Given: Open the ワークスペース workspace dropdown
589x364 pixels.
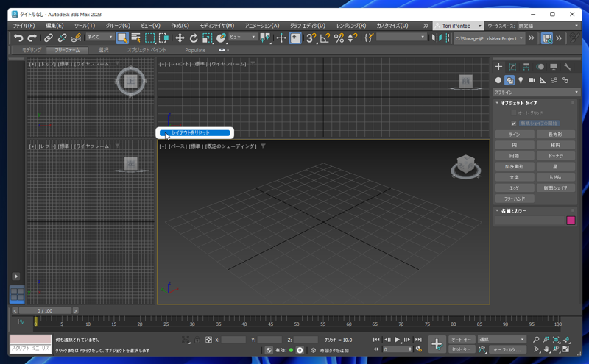Looking at the screenshot, I should (x=549, y=26).
